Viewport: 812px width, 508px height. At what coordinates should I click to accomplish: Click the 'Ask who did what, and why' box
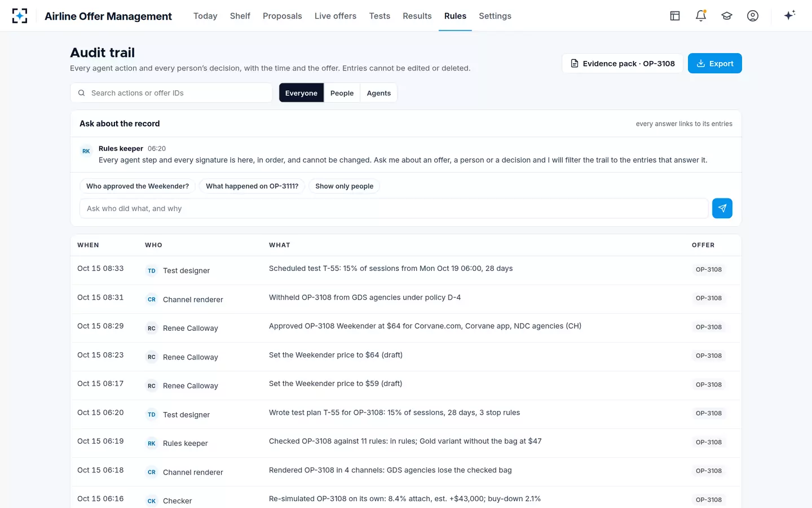tap(394, 208)
